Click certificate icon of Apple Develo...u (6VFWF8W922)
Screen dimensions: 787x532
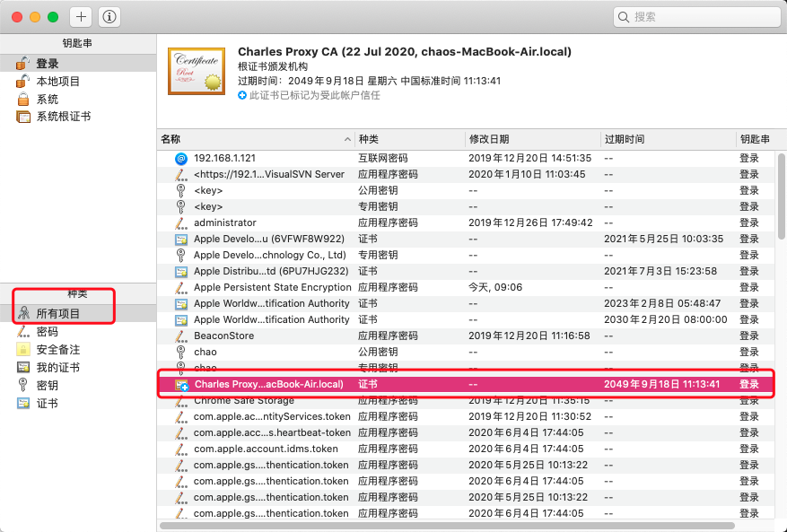point(180,240)
